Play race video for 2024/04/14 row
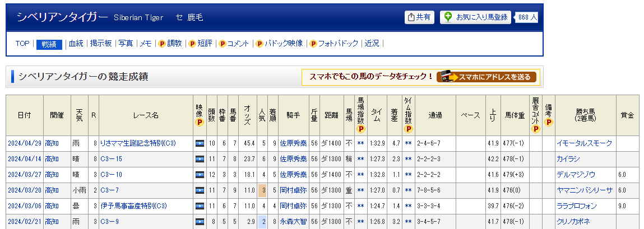The width and height of the screenshot is (644, 229). pos(200,159)
